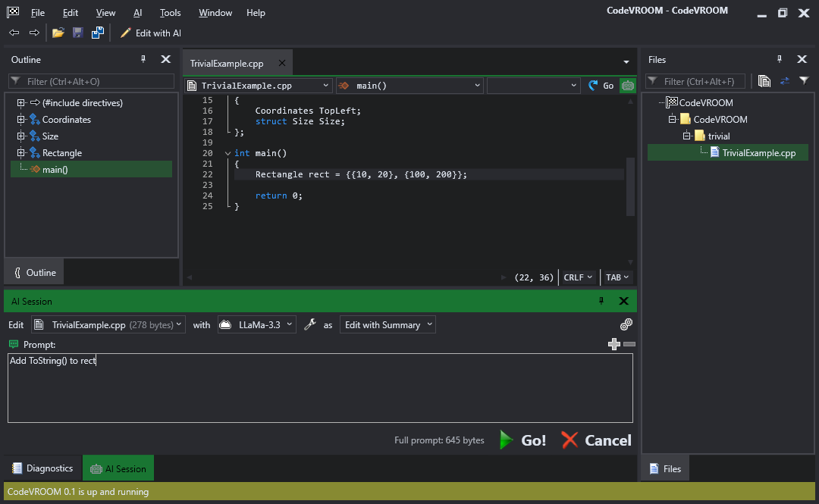Save the file with the single floppy icon
The height and width of the screenshot is (504, 819).
coord(78,33)
